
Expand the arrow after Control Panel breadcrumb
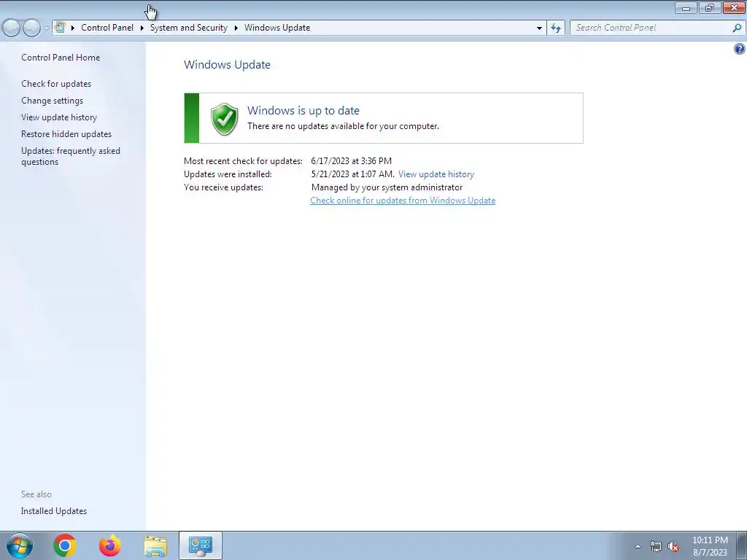(x=142, y=28)
